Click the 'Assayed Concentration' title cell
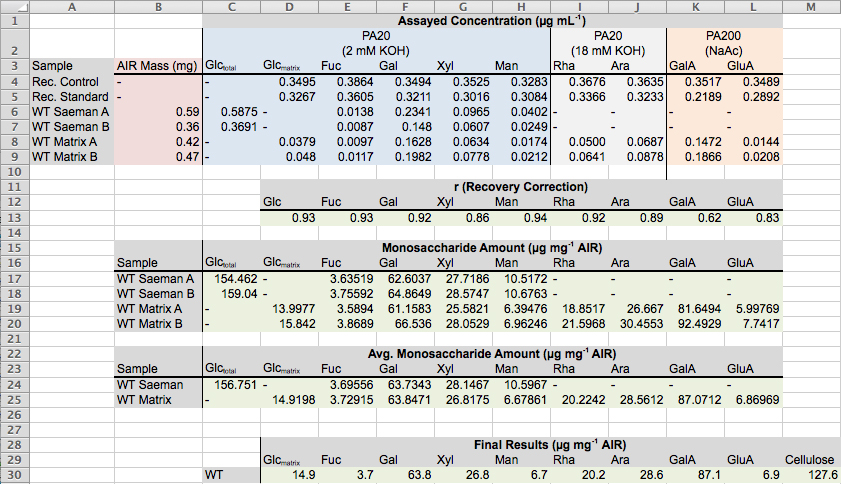The image size is (841, 484). click(492, 21)
